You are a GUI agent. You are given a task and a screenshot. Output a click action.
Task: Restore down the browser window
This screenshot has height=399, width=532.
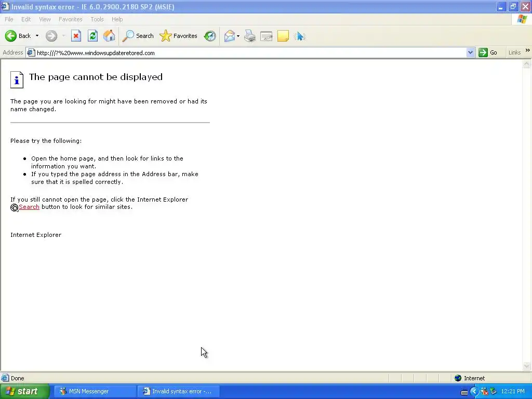513,6
